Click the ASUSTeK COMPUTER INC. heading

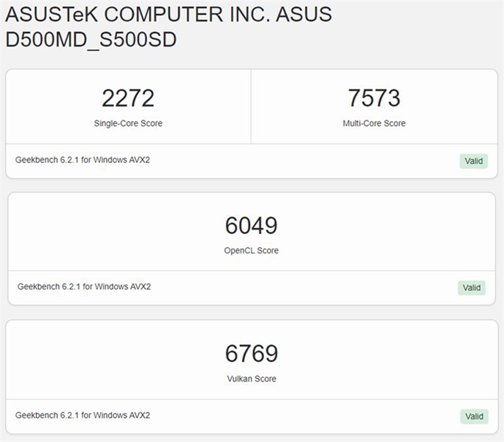(170, 14)
